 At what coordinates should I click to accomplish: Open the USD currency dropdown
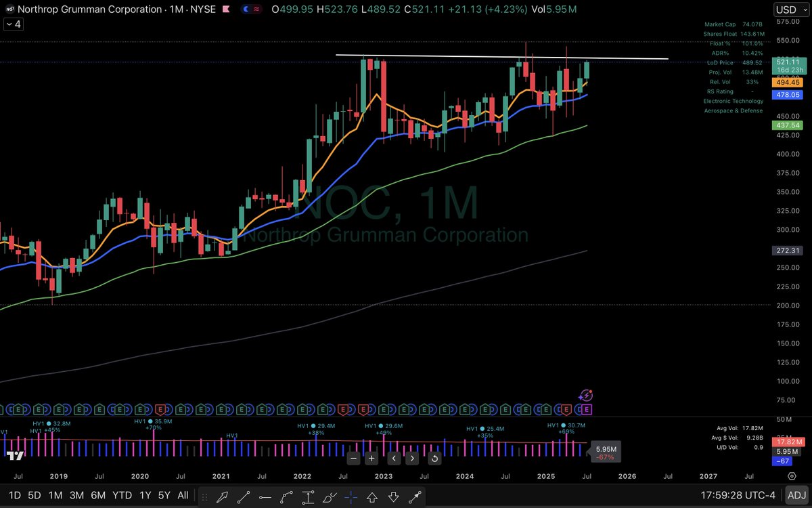tap(791, 9)
